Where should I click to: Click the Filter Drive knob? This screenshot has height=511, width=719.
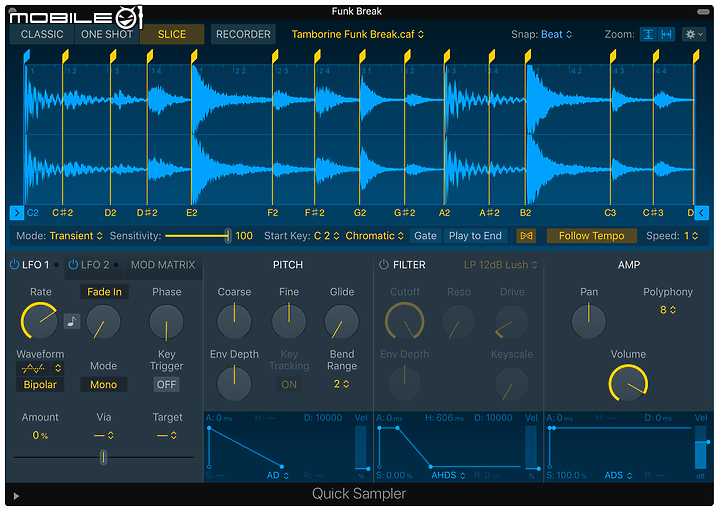(512, 322)
